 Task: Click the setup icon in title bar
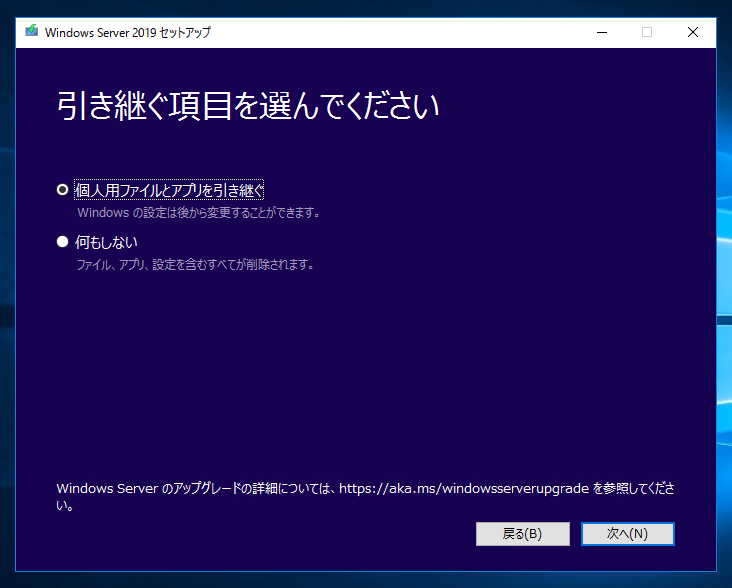pos(32,32)
